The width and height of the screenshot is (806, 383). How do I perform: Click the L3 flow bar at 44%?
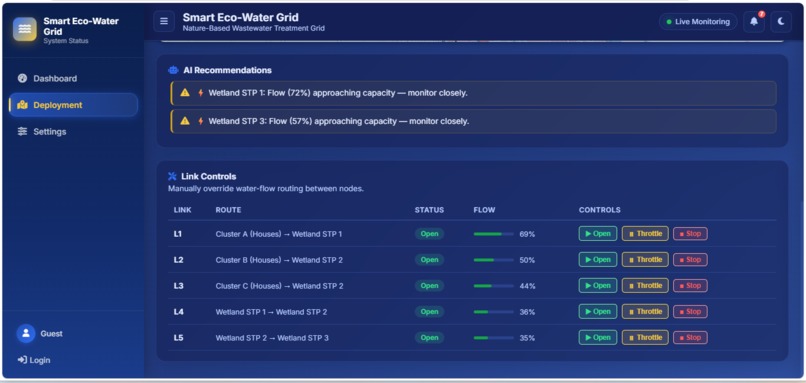click(493, 286)
